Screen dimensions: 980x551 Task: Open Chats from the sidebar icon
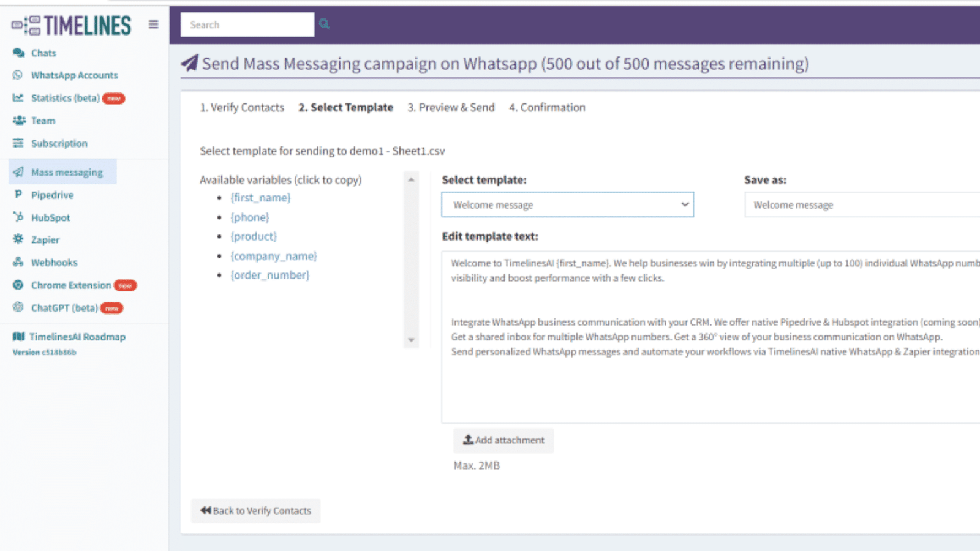[x=18, y=53]
